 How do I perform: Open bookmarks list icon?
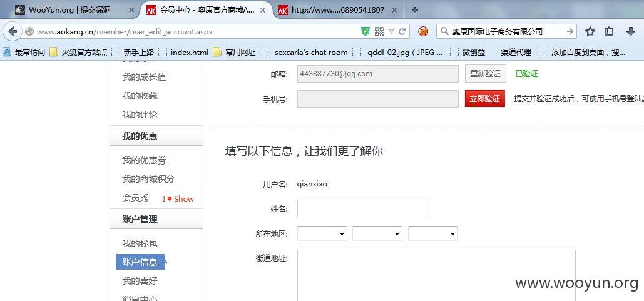pyautogui.click(x=609, y=31)
